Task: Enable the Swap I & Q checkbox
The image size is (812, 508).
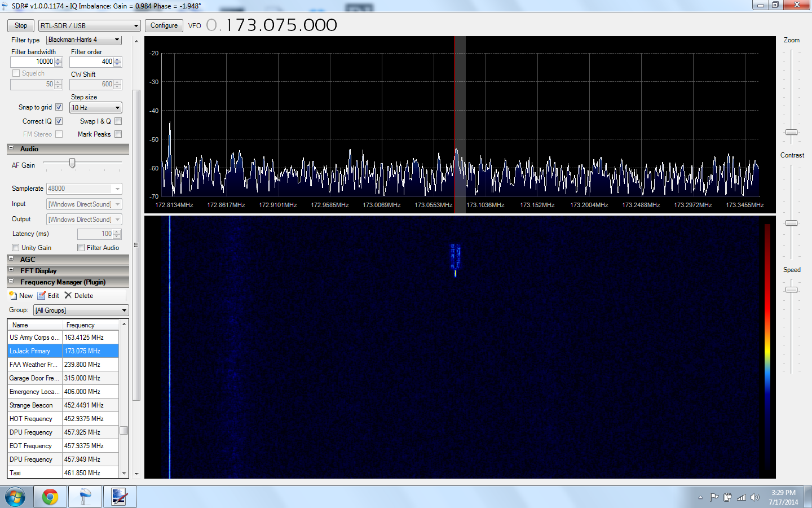Action: pyautogui.click(x=118, y=121)
